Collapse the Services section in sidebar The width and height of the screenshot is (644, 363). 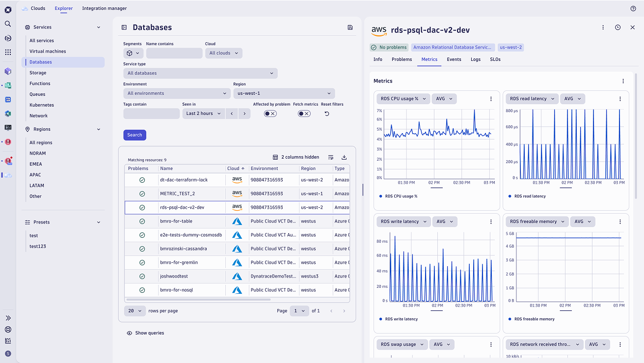99,28
